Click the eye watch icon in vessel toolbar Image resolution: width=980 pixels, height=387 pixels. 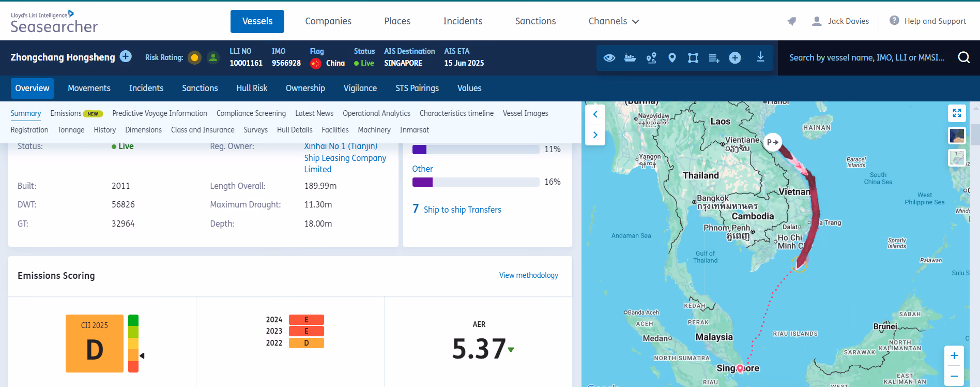609,57
